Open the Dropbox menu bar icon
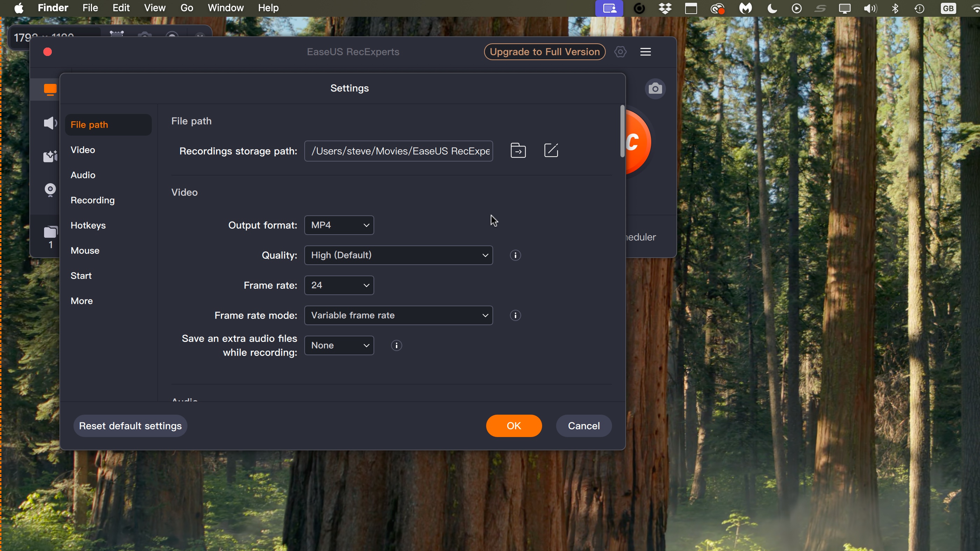 pos(665,8)
